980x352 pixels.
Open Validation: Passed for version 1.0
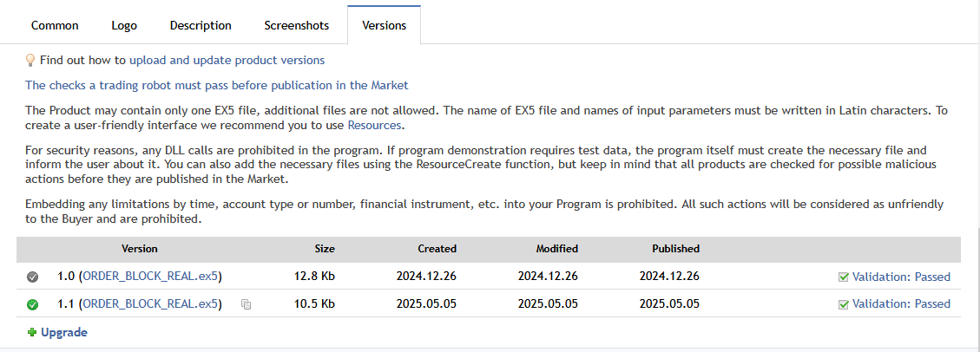click(901, 277)
